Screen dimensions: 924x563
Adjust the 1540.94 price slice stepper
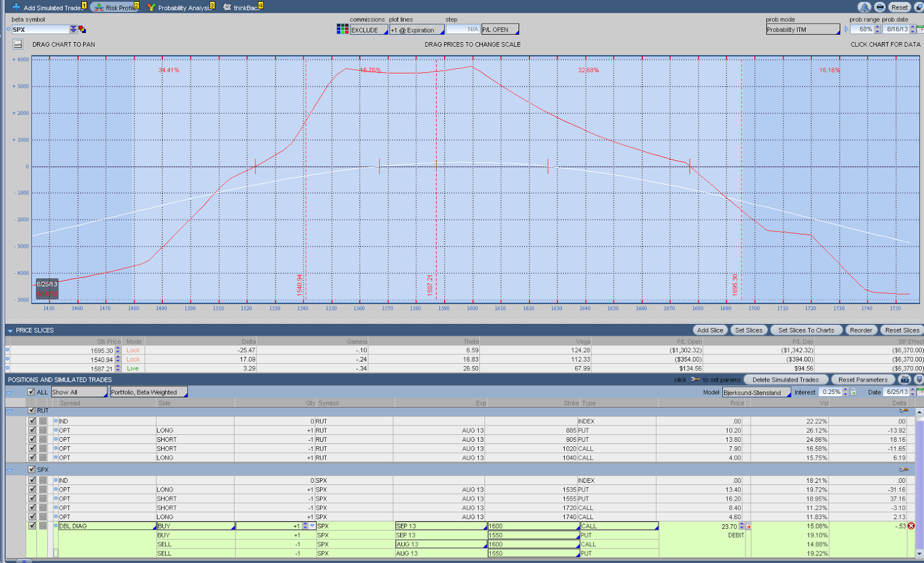pyautogui.click(x=118, y=360)
